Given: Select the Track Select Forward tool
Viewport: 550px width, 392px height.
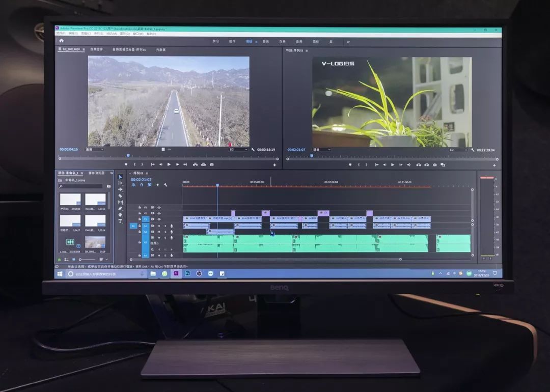Looking at the screenshot, I should pyautogui.click(x=120, y=183).
